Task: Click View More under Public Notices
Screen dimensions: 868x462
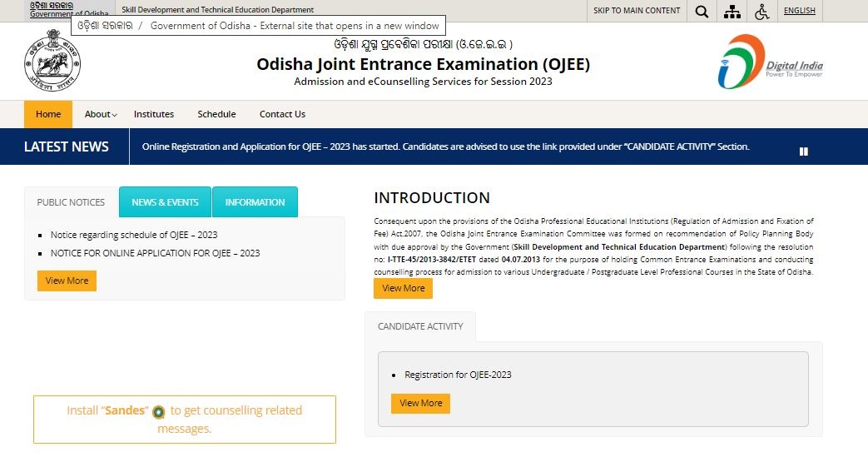Action: tap(67, 281)
